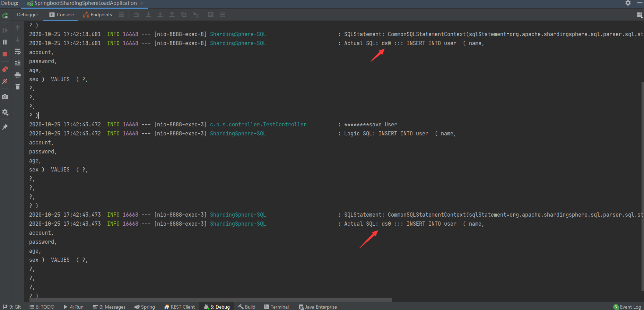Resume program with the grayed play icon
This screenshot has width=644, height=310.
pyautogui.click(x=5, y=30)
